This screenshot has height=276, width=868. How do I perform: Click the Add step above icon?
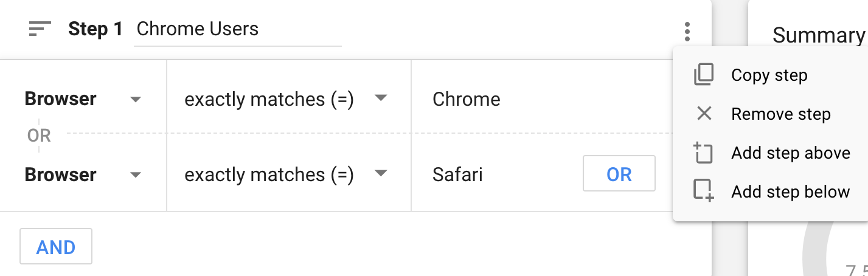pyautogui.click(x=703, y=153)
